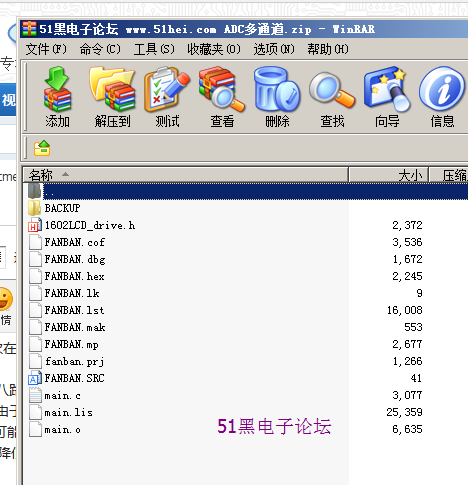Run the Test (测试) archive tool
Image resolution: width=468 pixels, height=485 pixels.
pos(167,89)
